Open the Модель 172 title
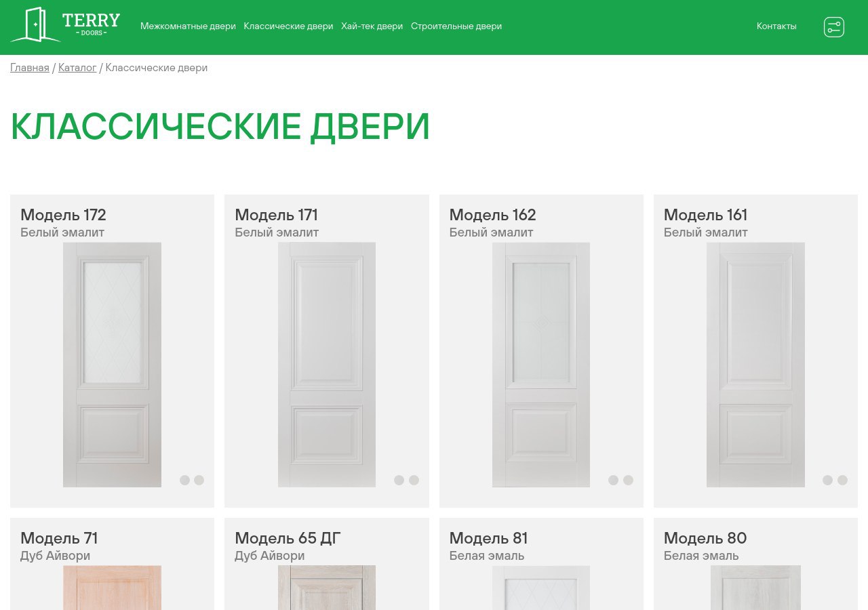This screenshot has height=610, width=868. point(63,215)
